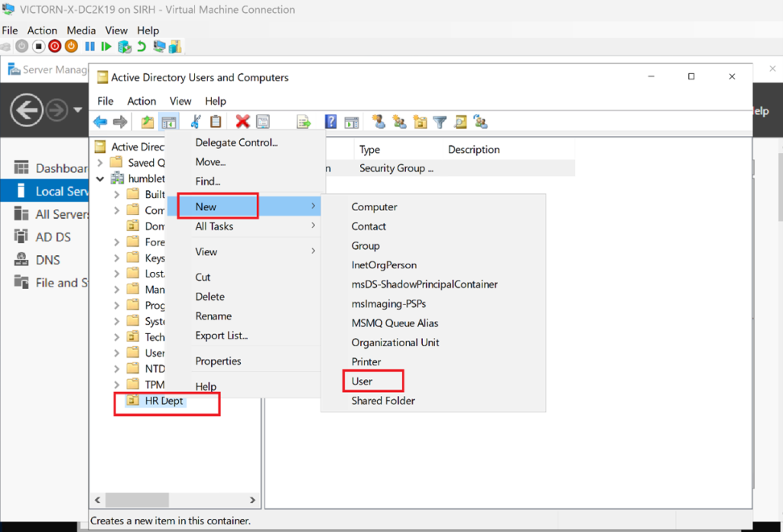Click the blue question mark Help icon
Viewport: 783px width, 532px height.
[330, 122]
